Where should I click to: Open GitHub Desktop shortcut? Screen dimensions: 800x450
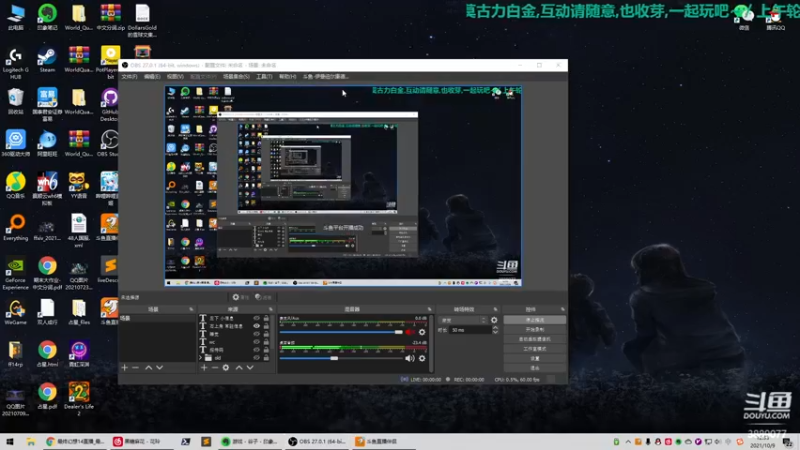coord(109,106)
